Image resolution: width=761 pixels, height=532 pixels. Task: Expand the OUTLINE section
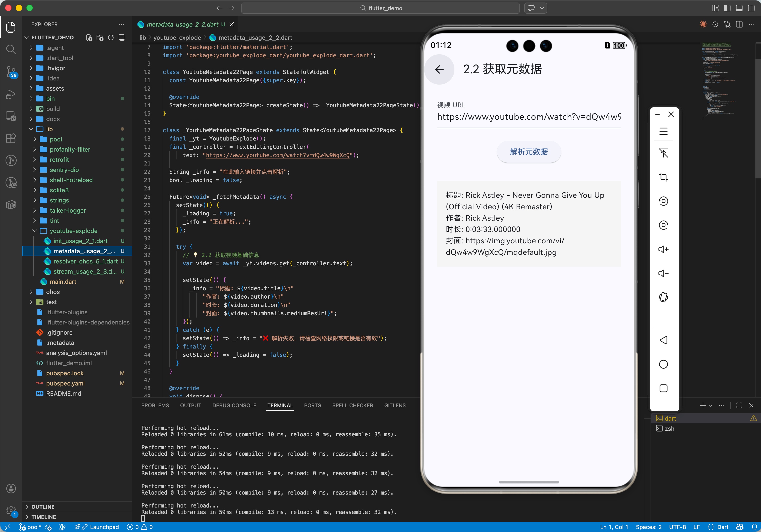(43, 507)
